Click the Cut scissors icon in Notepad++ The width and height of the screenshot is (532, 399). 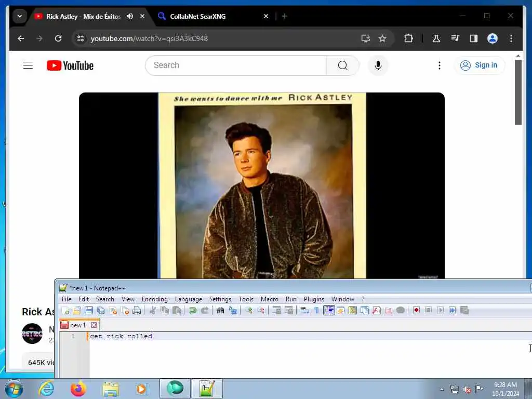153,310
